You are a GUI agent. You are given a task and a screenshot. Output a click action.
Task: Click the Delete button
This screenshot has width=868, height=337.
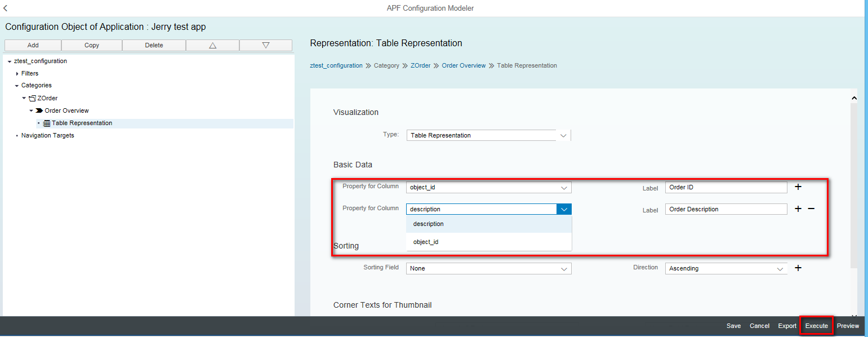tap(154, 45)
